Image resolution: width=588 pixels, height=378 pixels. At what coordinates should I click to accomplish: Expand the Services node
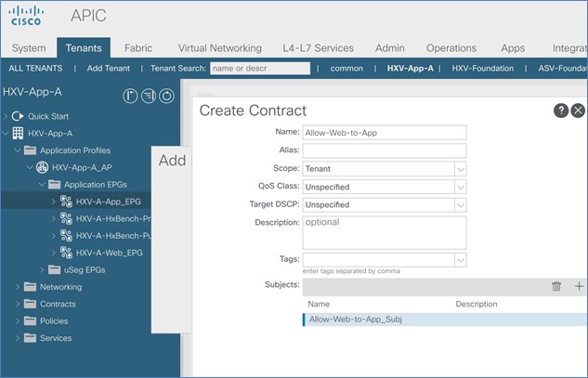[18, 338]
